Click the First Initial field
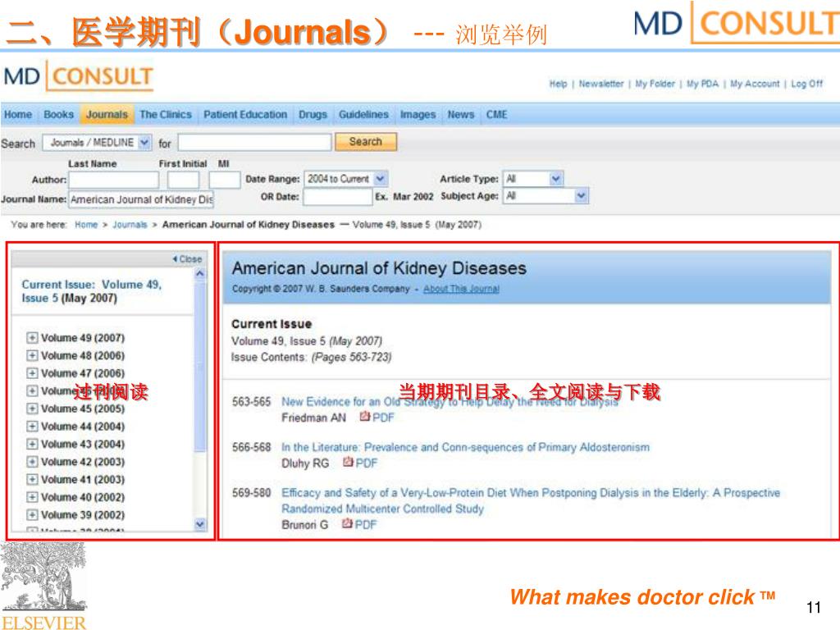840x630 pixels. point(183,180)
